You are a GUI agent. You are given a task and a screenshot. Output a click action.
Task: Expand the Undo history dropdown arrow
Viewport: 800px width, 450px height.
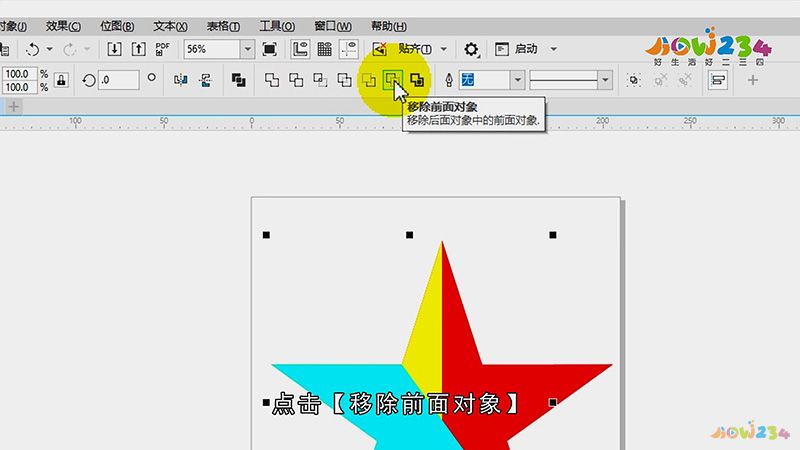tap(49, 49)
